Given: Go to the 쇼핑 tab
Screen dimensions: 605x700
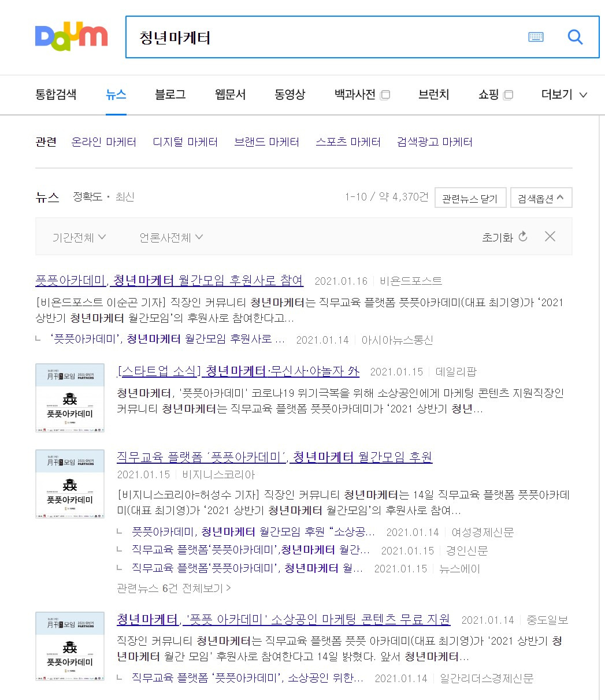Looking at the screenshot, I should [489, 94].
